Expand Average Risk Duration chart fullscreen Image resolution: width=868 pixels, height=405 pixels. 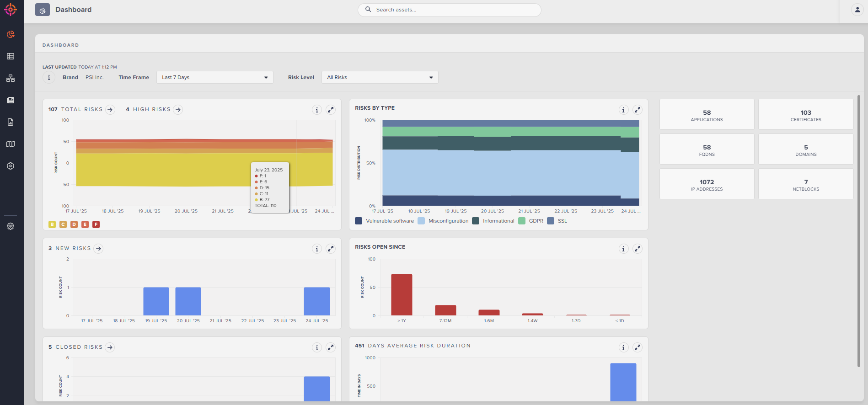tap(638, 347)
